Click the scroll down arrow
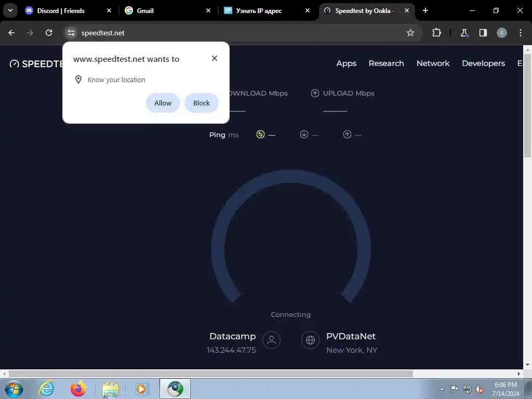The height and width of the screenshot is (399, 532). coord(527,365)
